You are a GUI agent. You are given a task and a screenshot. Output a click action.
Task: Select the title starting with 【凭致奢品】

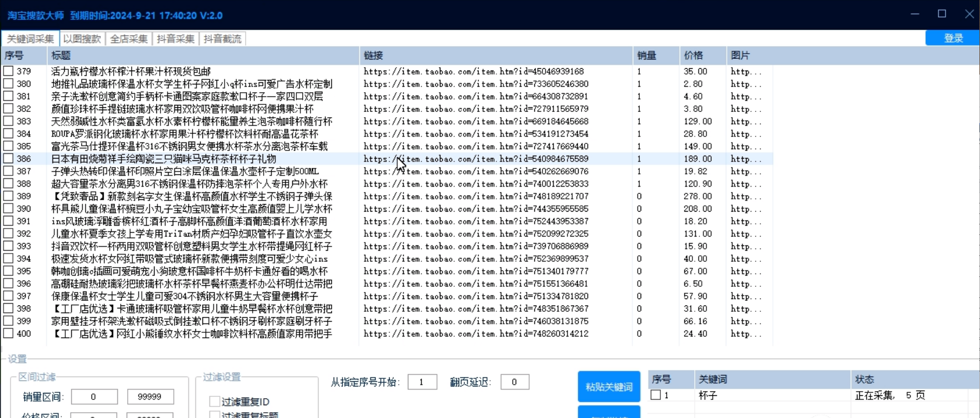tap(191, 196)
